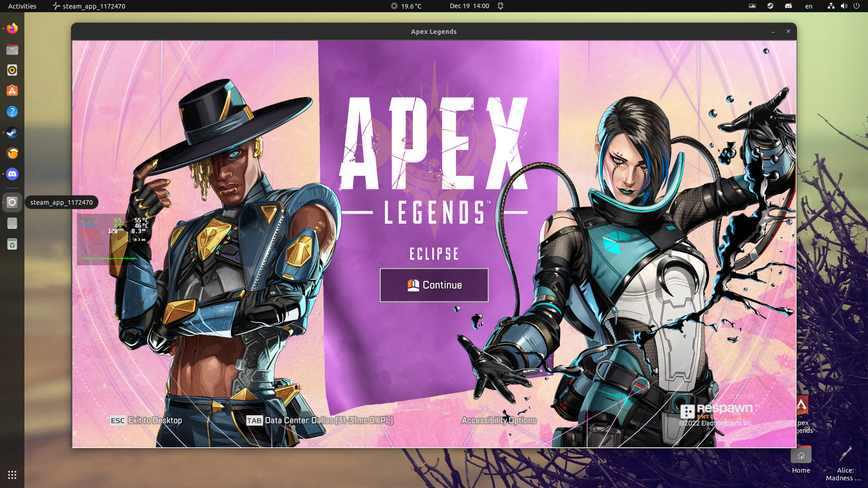Show Applications grid at the dock's bottom
This screenshot has height=488, width=868.
tap(12, 475)
